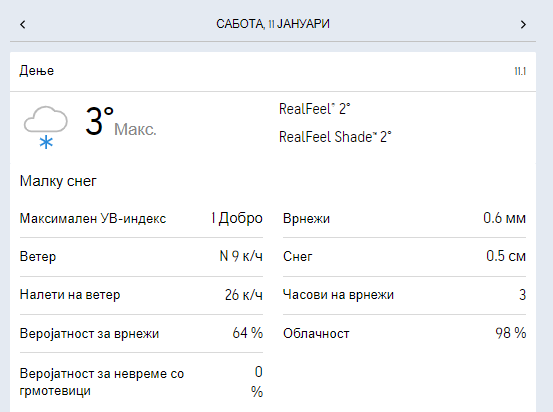
Task: Select the Малку снег forecast description
Action: 58,181
